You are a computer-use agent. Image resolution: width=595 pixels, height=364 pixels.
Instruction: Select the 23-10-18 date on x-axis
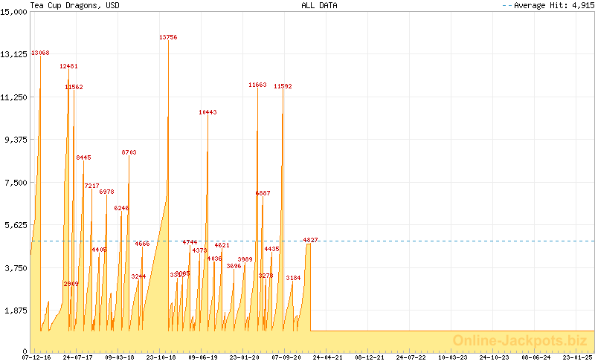[x=161, y=357]
